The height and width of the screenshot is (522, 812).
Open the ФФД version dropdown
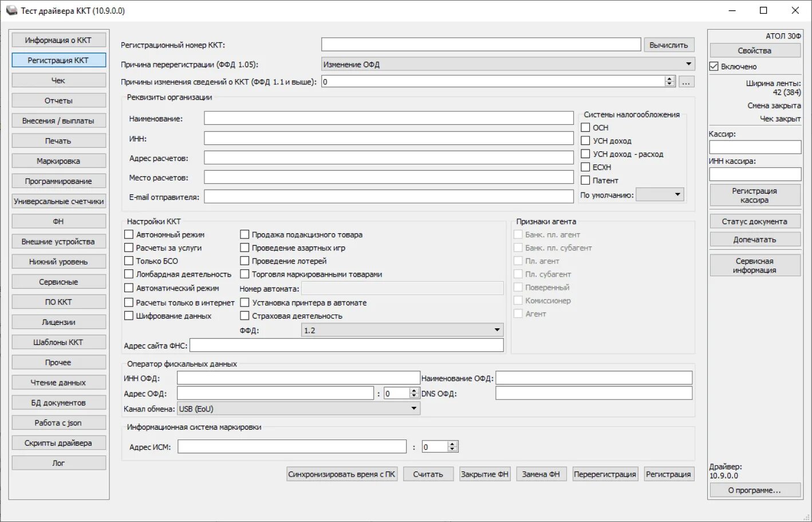tap(403, 330)
